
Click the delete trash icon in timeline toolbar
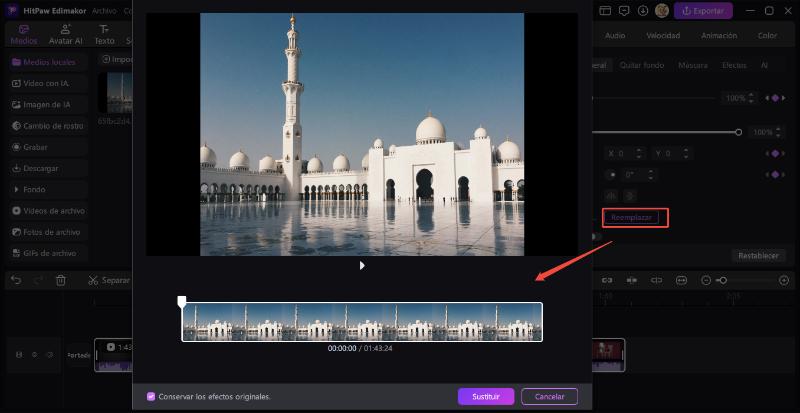pyautogui.click(x=61, y=281)
